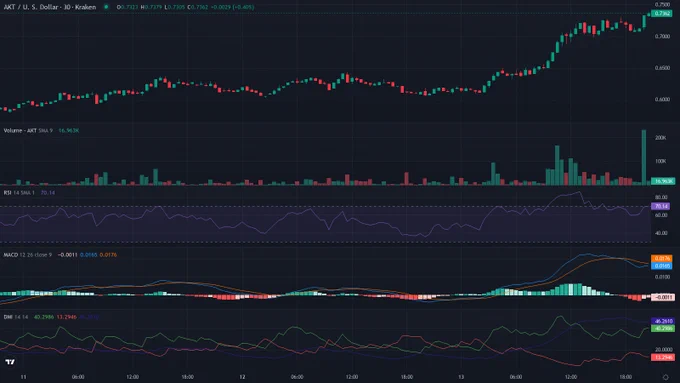Viewport: 680px width, 383px height.
Task: Click the date label 13 on time axis
Action: [461, 377]
